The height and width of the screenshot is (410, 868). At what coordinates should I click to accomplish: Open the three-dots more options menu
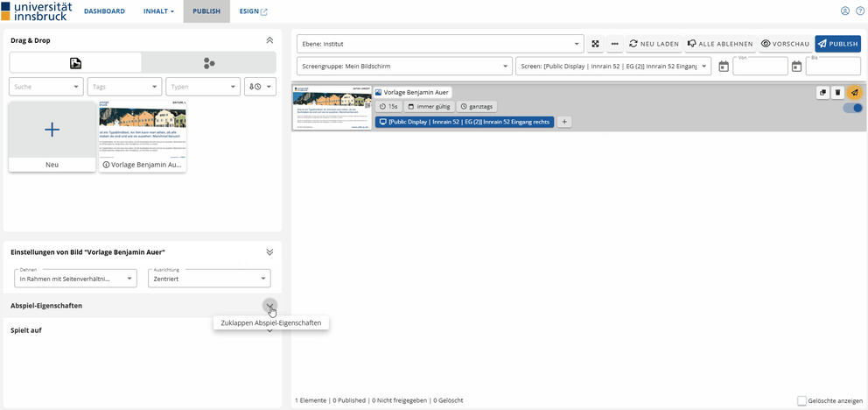(x=615, y=44)
